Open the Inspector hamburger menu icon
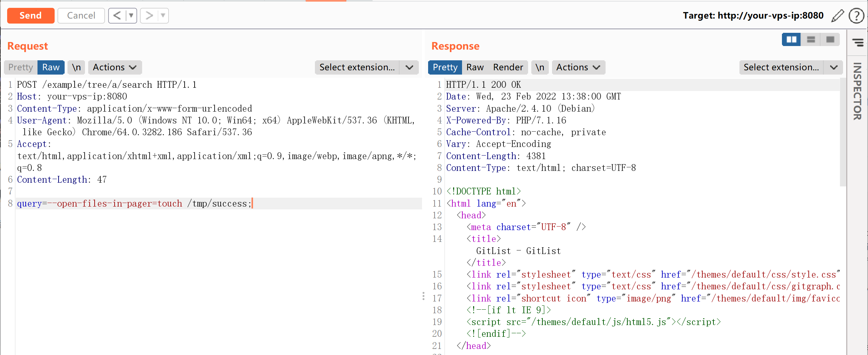 point(858,43)
